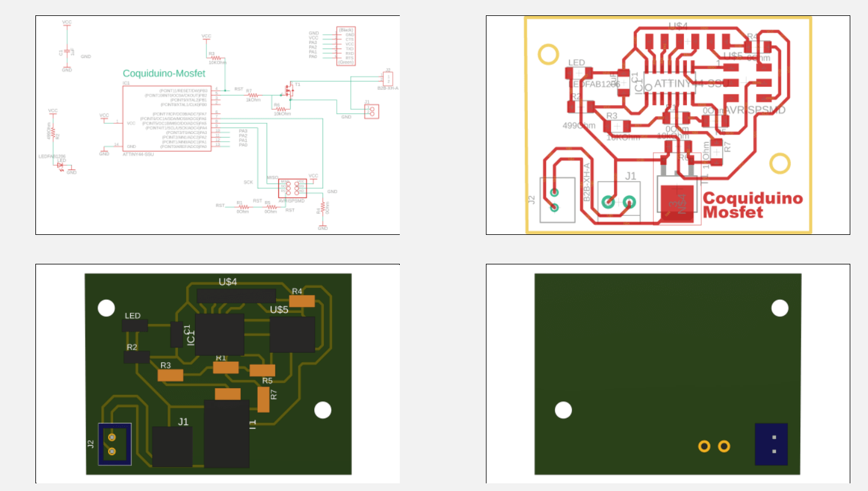Open the 3D board bottom view thumbnail
Screen dimensions: 868x491
click(668, 374)
